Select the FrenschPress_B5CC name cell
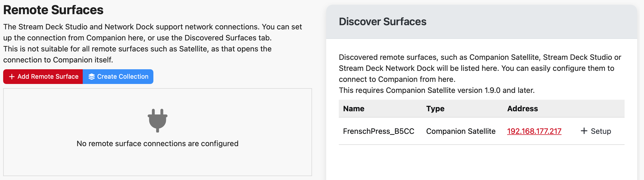The width and height of the screenshot is (644, 180). [378, 131]
